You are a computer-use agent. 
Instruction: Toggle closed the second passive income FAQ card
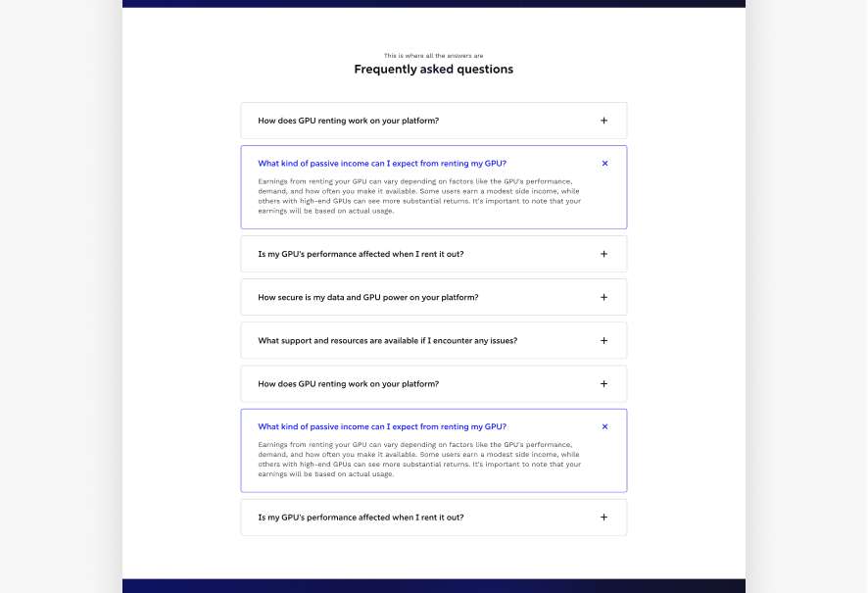[x=604, y=426]
